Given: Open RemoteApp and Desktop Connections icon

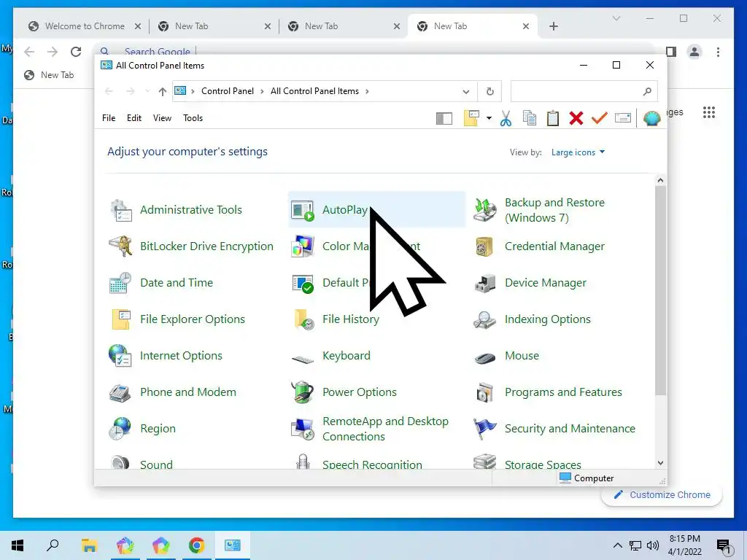Looking at the screenshot, I should [303, 429].
